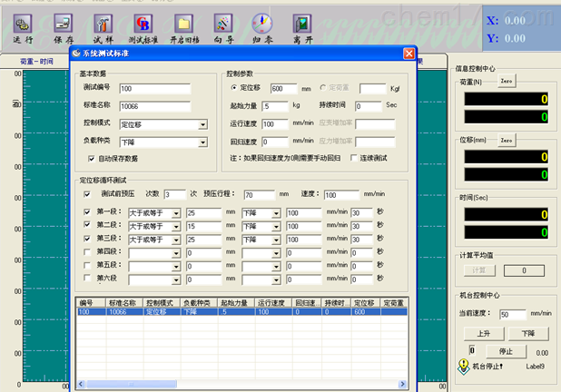Enable the 第四段 segment checkbox
This screenshot has height=392, width=561.
coord(86,254)
